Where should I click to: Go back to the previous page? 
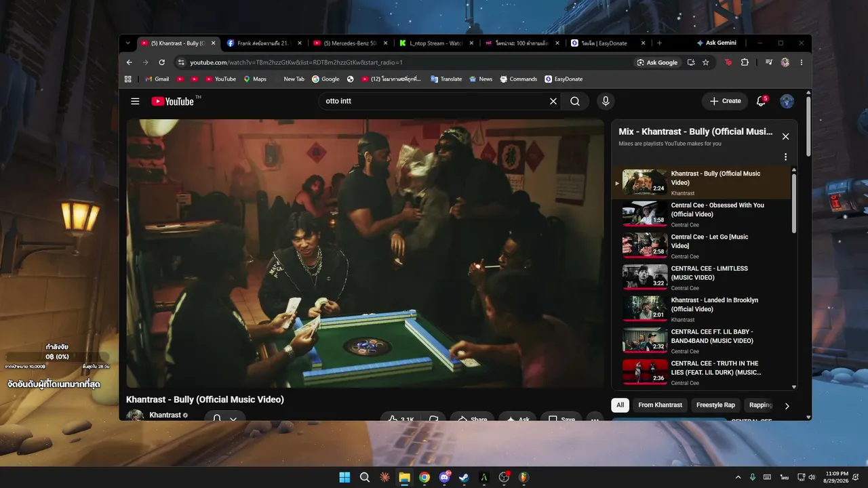point(130,62)
